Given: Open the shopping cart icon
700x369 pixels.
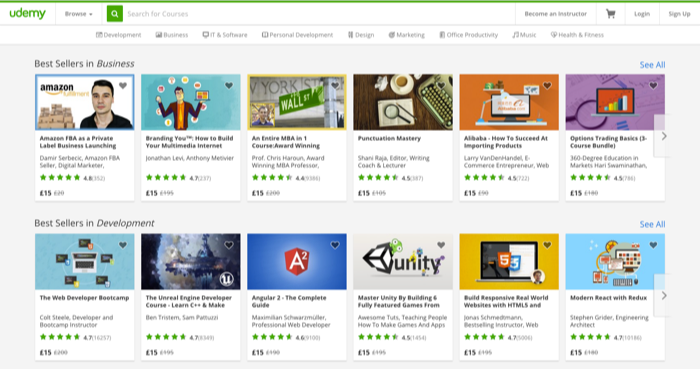Looking at the screenshot, I should pos(610,14).
